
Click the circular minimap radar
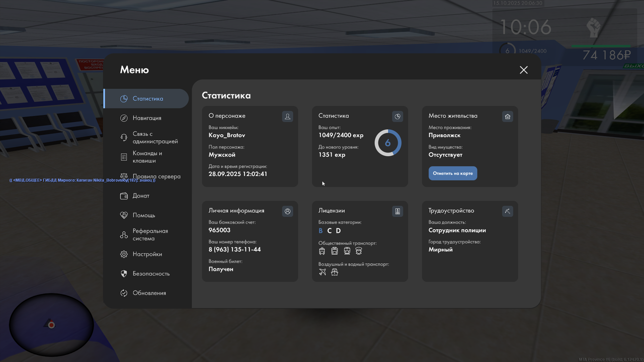click(x=51, y=325)
